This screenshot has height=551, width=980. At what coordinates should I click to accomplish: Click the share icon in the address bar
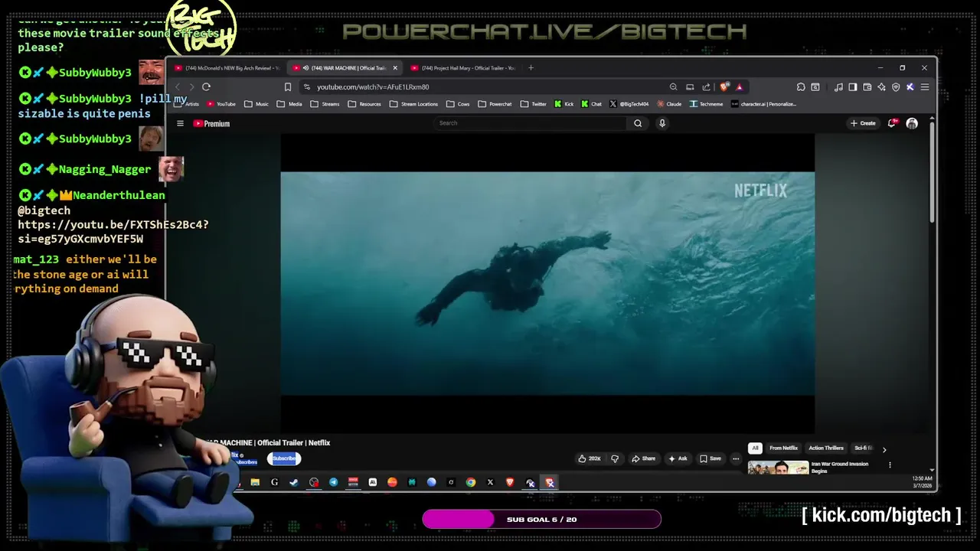(706, 87)
